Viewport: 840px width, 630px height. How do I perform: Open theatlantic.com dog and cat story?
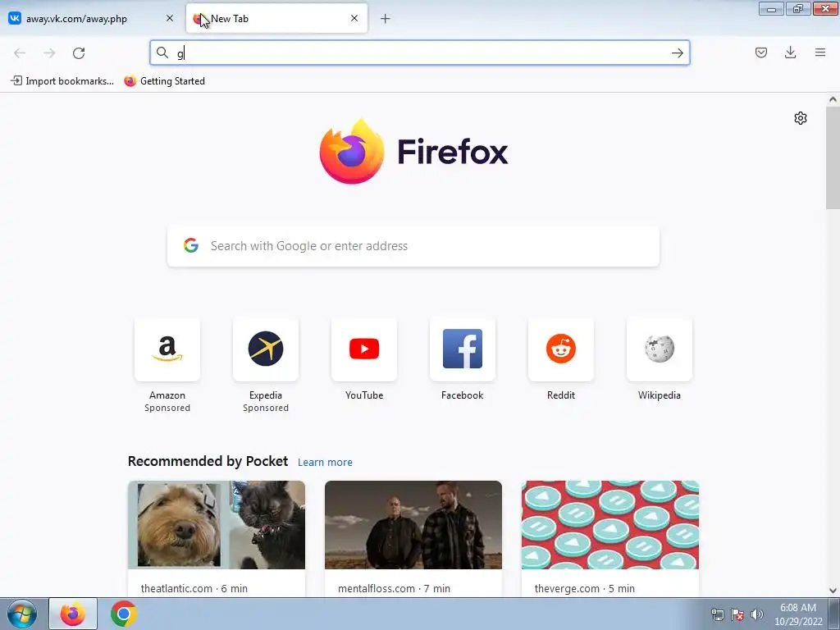coord(217,538)
